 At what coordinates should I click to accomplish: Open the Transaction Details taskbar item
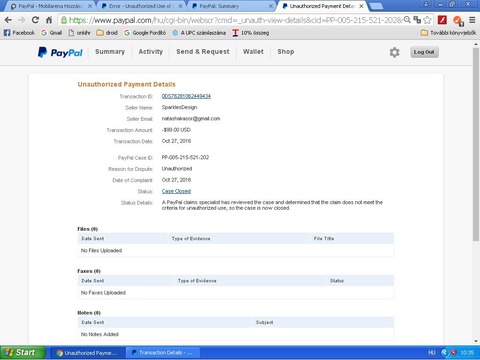click(x=163, y=353)
